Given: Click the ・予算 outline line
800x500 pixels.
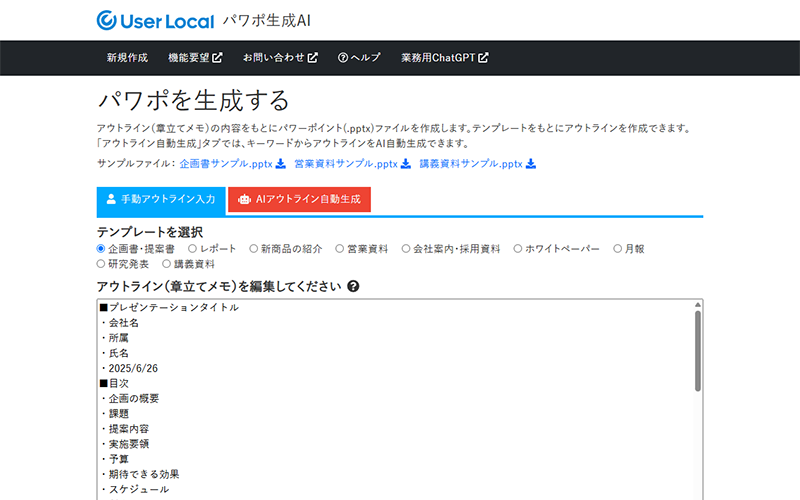Looking at the screenshot, I should click(115, 459).
